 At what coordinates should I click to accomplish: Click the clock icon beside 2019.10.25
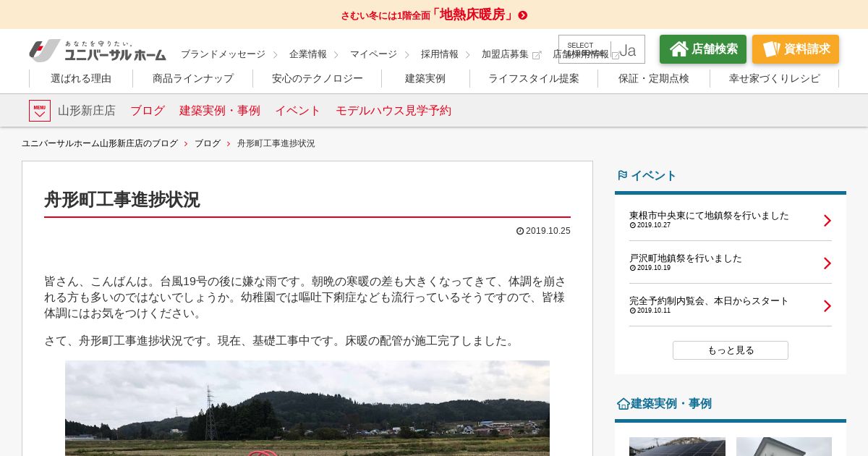[520, 231]
